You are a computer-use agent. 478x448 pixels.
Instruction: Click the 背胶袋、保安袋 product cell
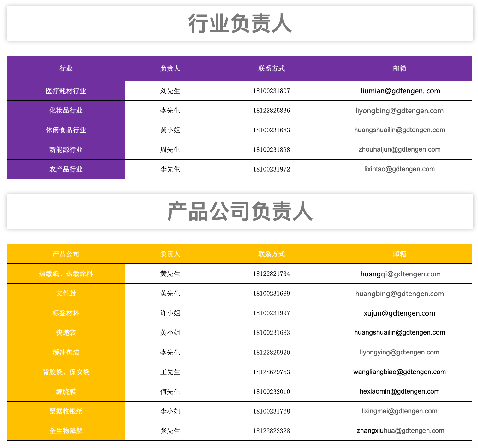tap(66, 372)
